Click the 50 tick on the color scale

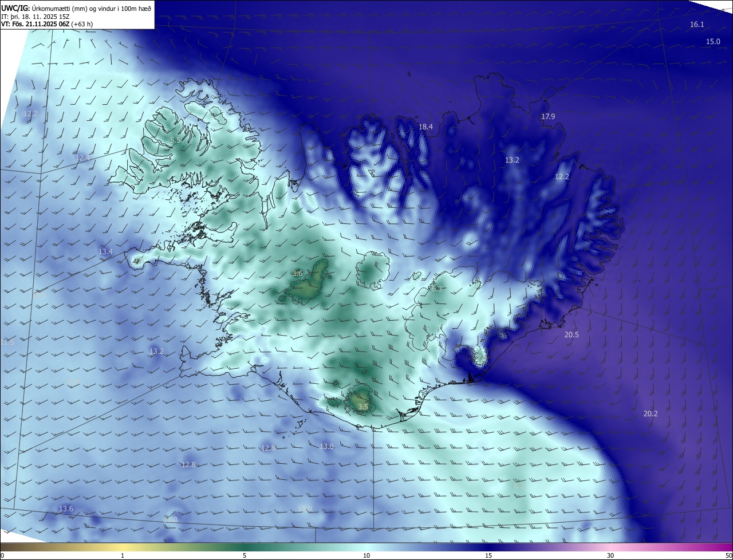728,555
